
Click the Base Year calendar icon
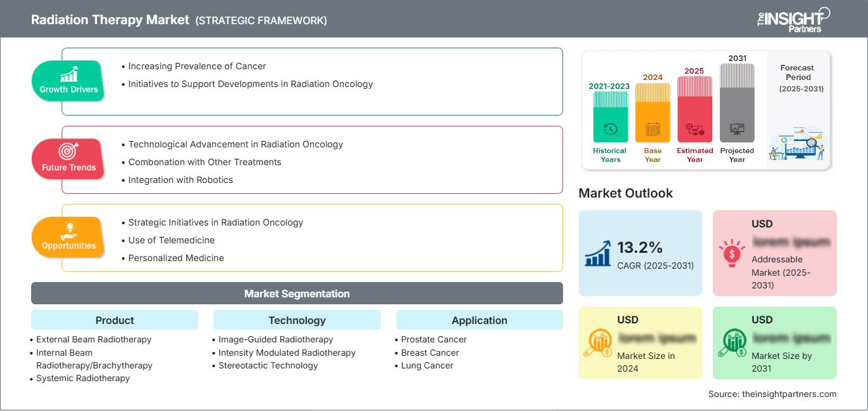(653, 130)
